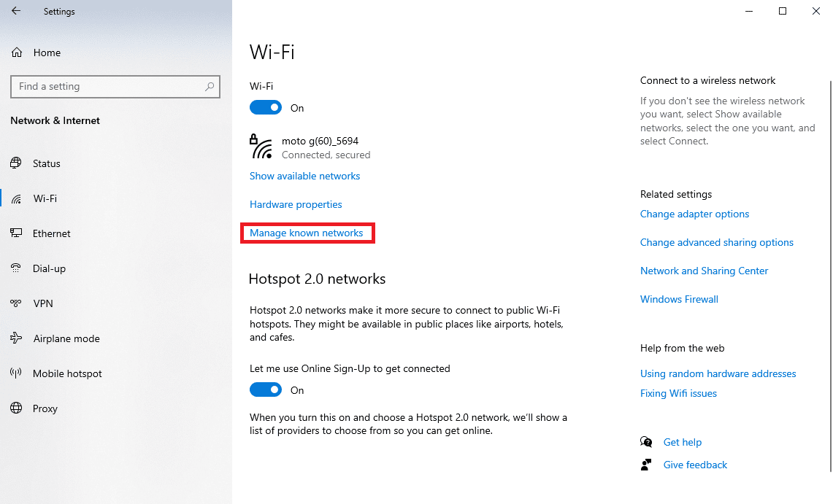Click Show available networks link

(305, 176)
